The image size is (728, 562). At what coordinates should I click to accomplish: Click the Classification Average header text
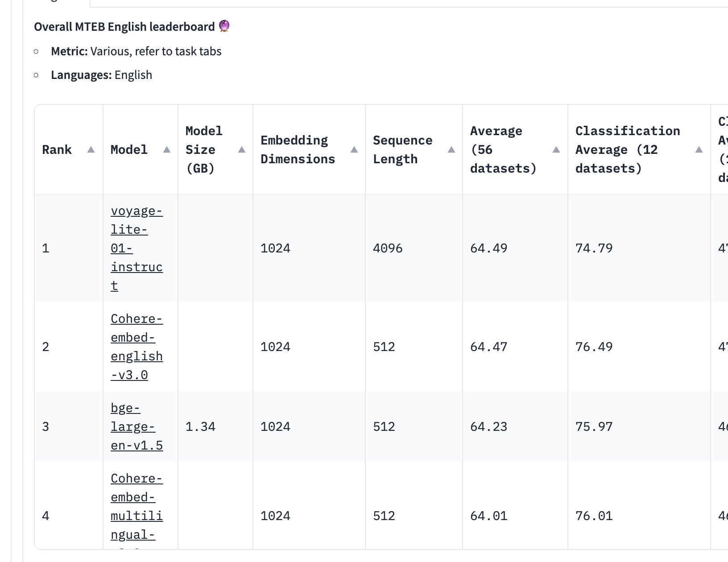pos(628,150)
